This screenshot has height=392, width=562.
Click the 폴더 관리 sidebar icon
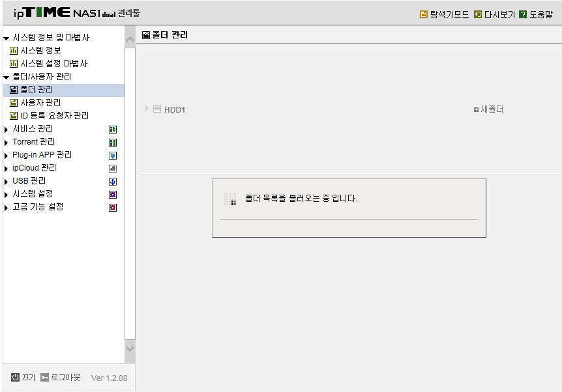point(14,90)
